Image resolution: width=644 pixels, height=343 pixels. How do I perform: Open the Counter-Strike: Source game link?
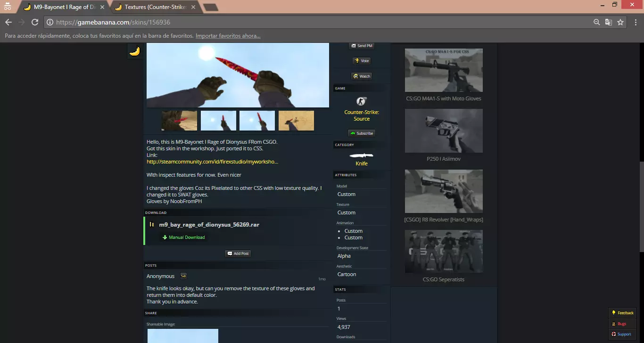click(362, 115)
